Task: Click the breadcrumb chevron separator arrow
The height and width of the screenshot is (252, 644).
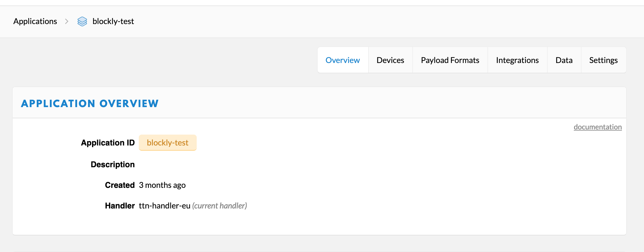Action: click(x=67, y=21)
